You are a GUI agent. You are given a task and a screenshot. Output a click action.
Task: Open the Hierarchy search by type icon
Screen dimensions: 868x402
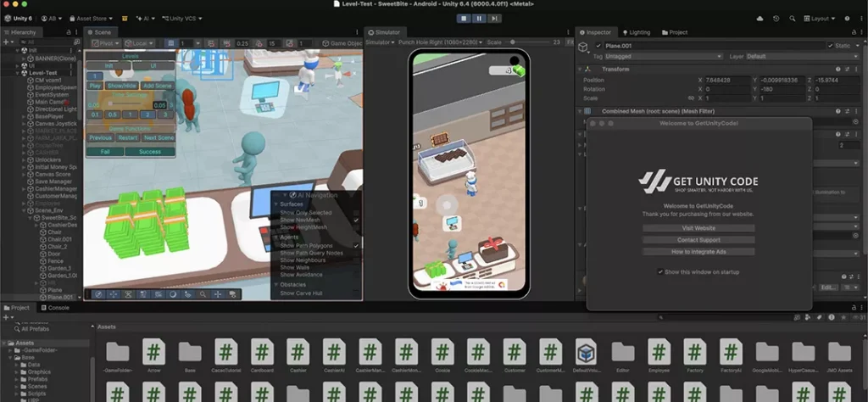coord(77,42)
